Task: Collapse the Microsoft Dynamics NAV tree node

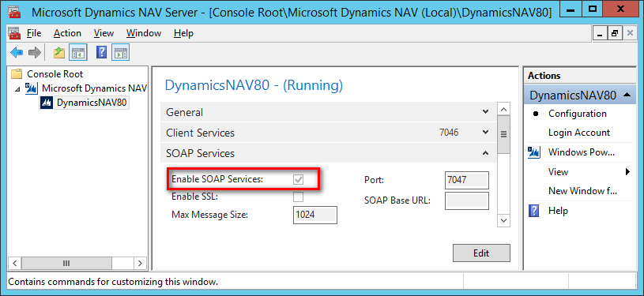Action: click(17, 88)
